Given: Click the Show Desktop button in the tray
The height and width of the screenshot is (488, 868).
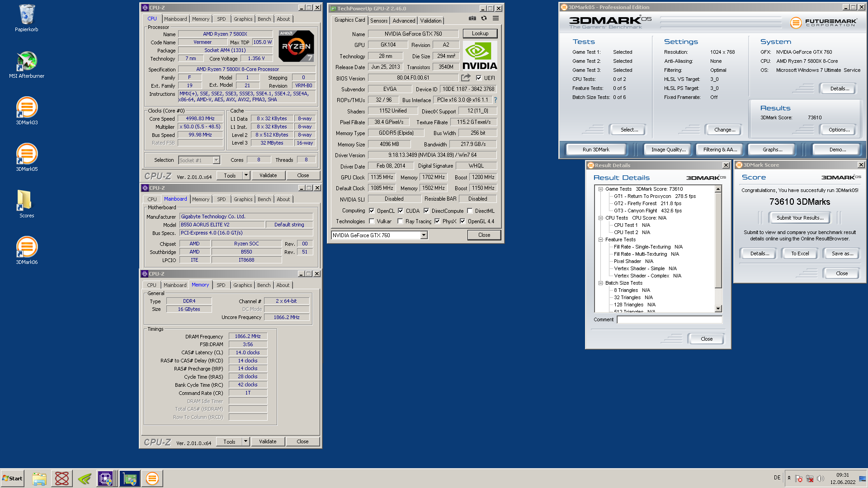Looking at the screenshot, I should [x=863, y=478].
